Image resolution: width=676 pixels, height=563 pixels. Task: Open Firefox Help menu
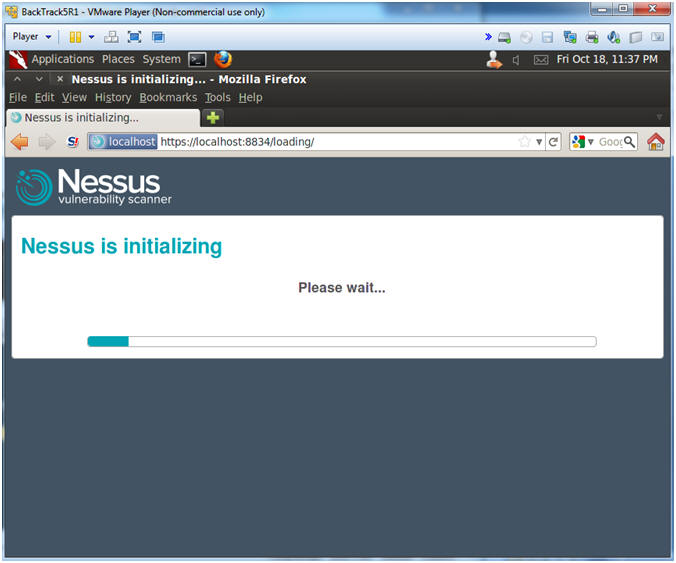(250, 97)
